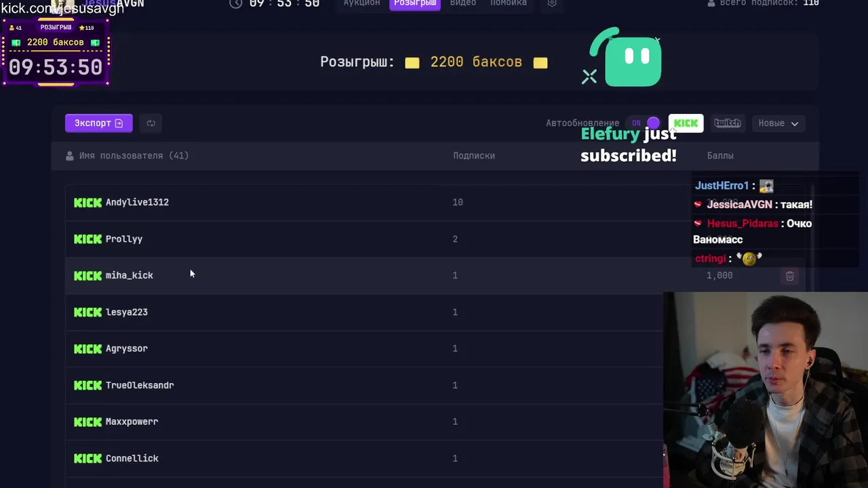
Task: Delete miha_kick entry with trash icon
Action: pyautogui.click(x=789, y=276)
